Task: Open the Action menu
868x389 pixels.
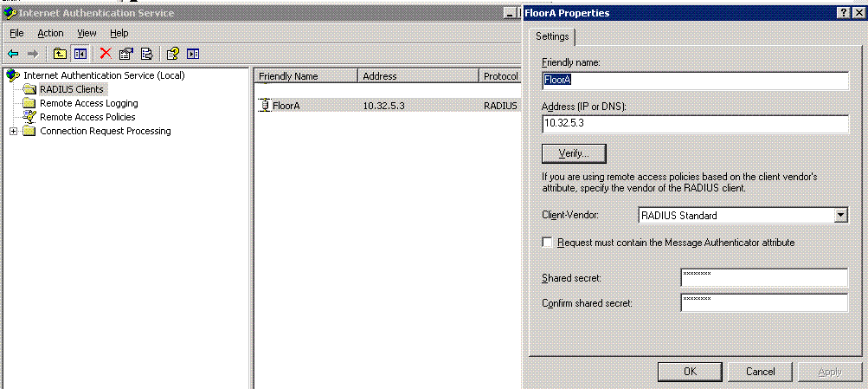Action: 50,33
